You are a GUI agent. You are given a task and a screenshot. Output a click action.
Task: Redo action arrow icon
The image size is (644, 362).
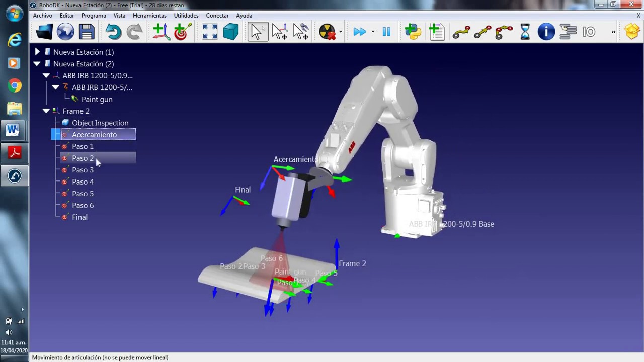pyautogui.click(x=134, y=32)
